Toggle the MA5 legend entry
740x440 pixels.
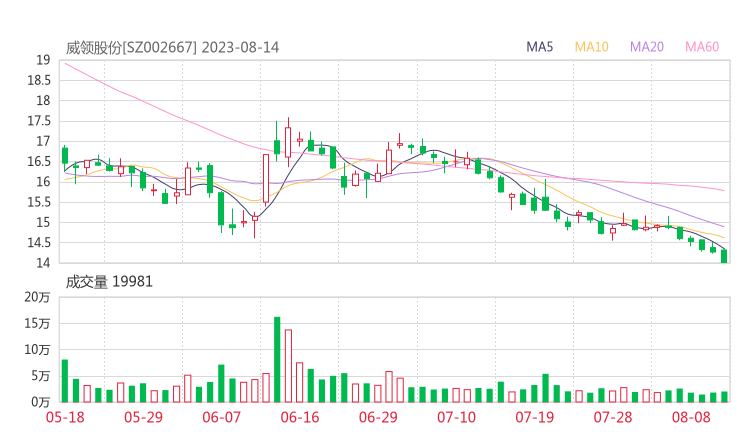539,47
